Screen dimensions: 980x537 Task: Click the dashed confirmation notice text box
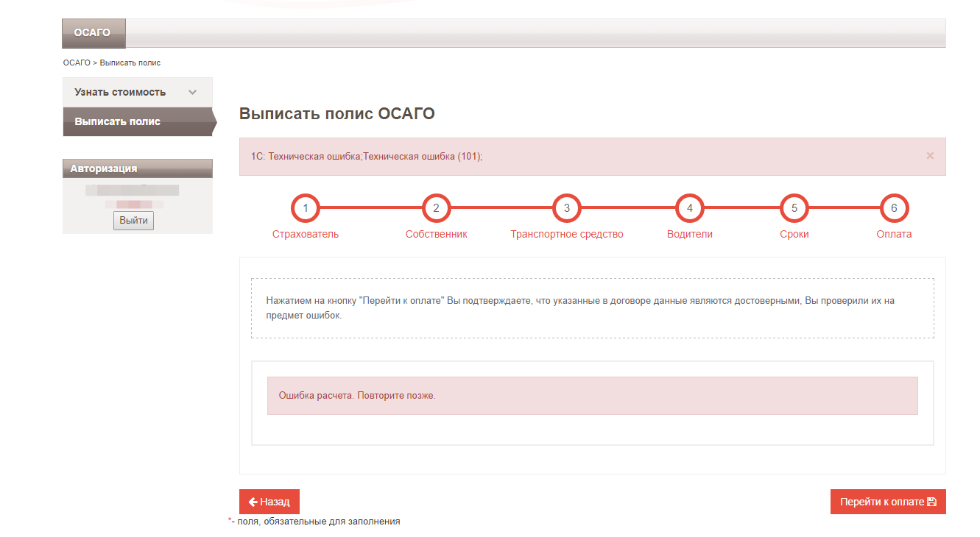coord(592,308)
